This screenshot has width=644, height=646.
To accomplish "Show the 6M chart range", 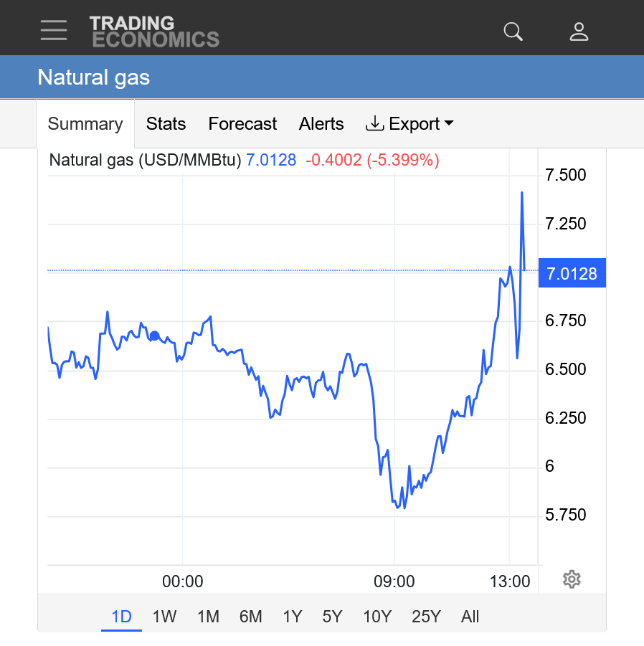I will coord(250,617).
